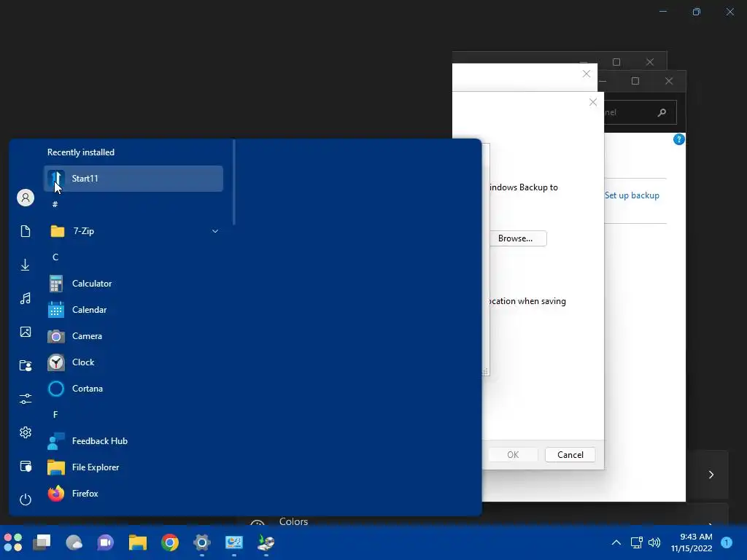Open the Widgets weather taskbar icon
Image resolution: width=747 pixels, height=560 pixels.
tap(74, 542)
